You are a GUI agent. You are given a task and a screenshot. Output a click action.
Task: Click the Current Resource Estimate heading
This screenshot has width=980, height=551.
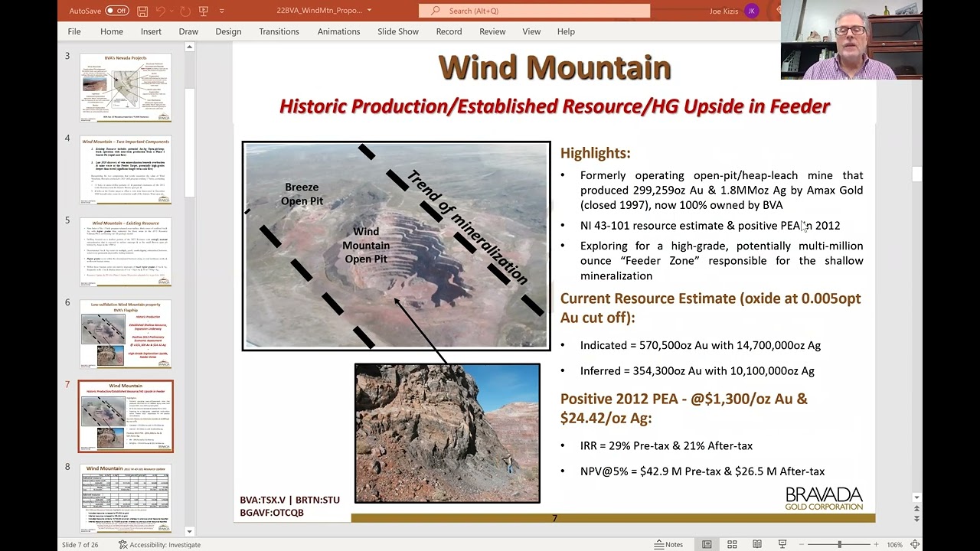(710, 308)
